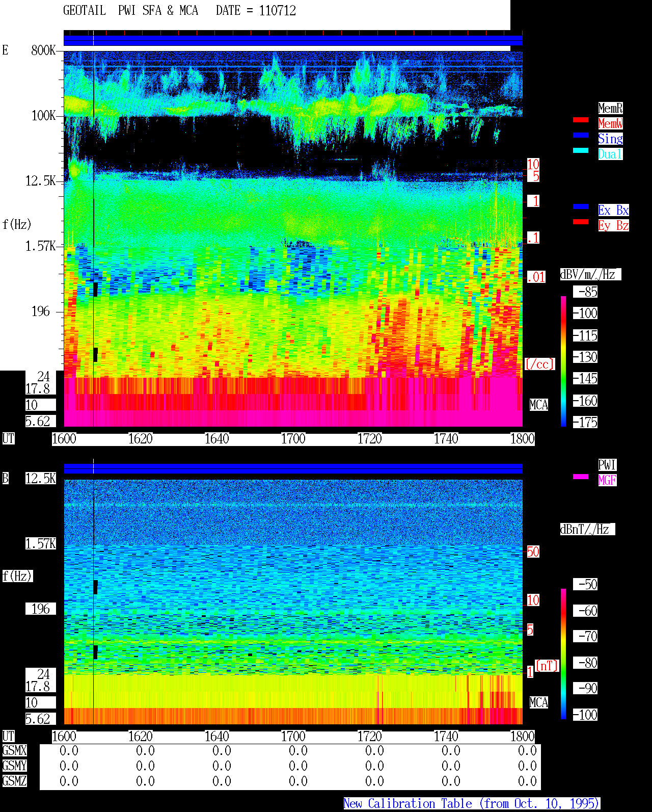The height and width of the screenshot is (812, 652).
Task: Click the red MemW legend swatch
Action: click(x=581, y=120)
